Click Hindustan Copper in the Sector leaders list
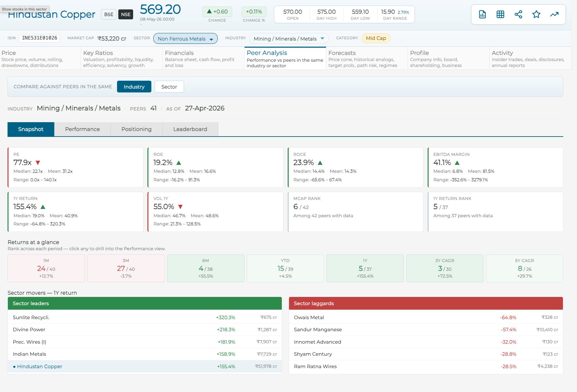The width and height of the screenshot is (577, 392). click(x=145, y=367)
